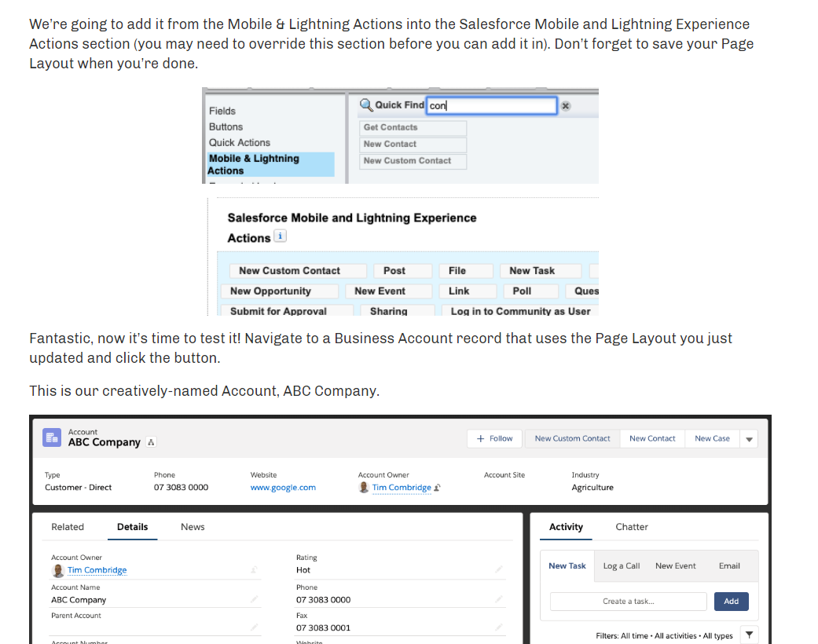Click the Quick Find input field
The image size is (818, 644).
(x=491, y=105)
